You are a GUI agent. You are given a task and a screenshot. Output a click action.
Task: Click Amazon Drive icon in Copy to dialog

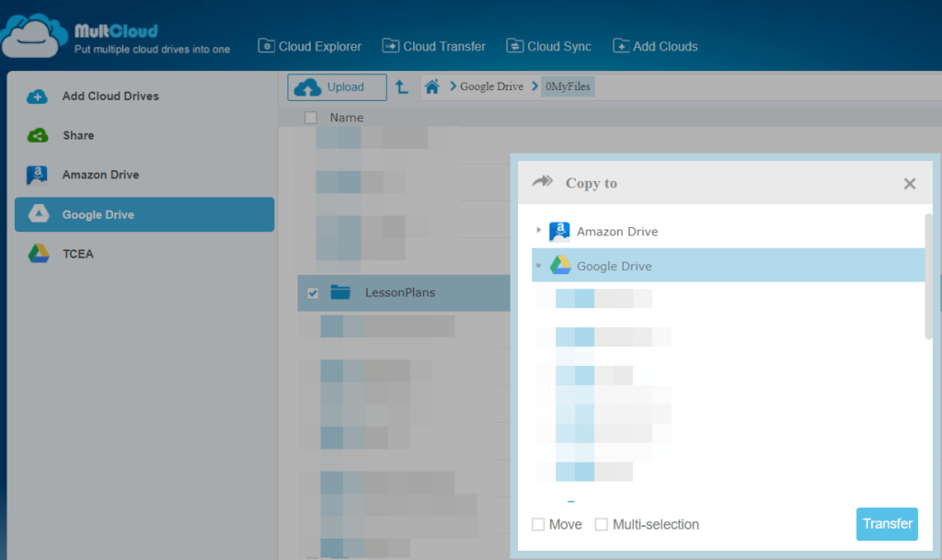tap(560, 231)
